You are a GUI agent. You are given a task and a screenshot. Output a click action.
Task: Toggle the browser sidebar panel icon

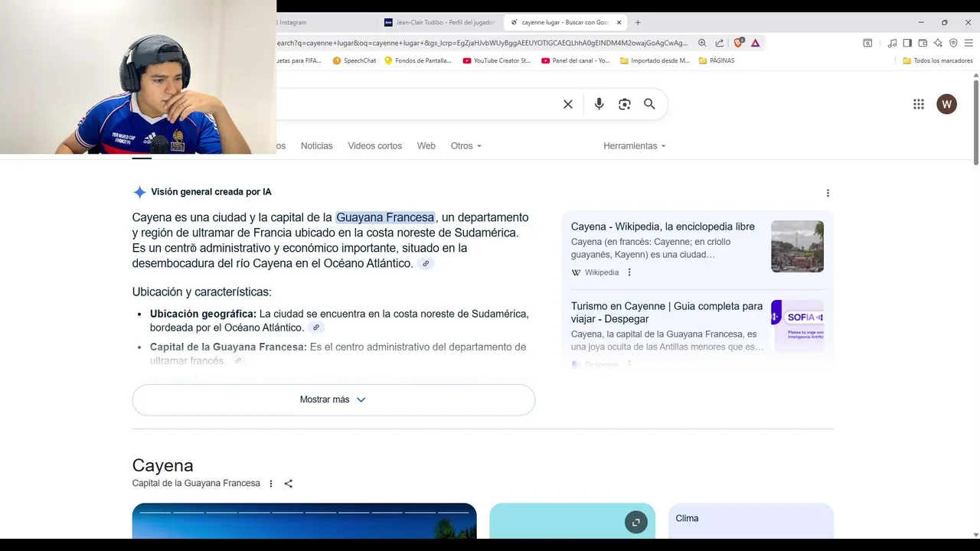907,43
